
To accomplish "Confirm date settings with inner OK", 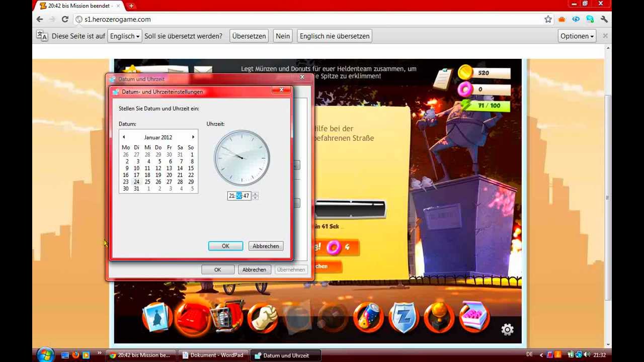I will [x=225, y=246].
